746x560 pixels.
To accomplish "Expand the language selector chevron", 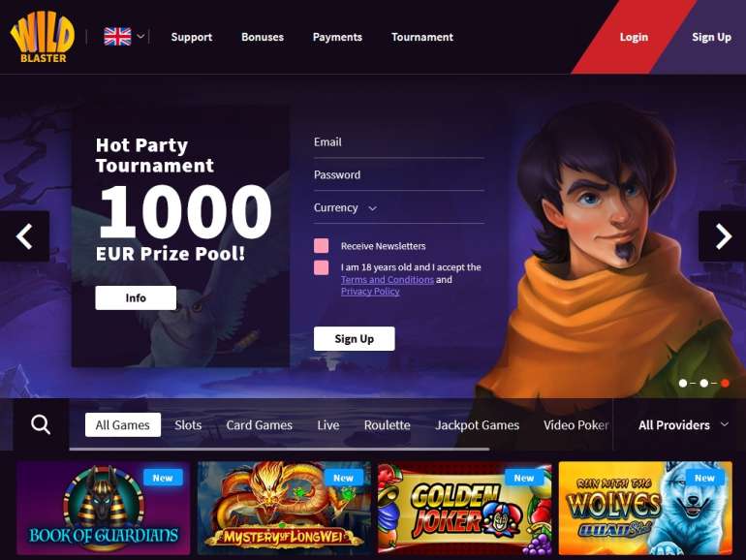I will click(140, 36).
